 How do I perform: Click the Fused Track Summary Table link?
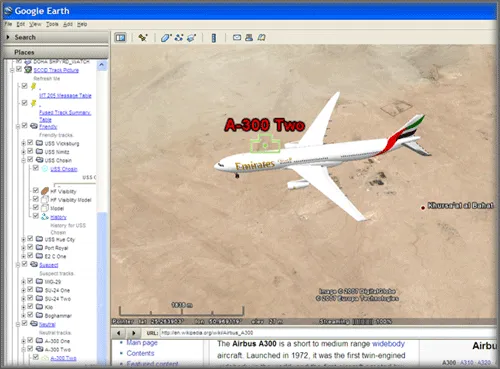tap(65, 116)
